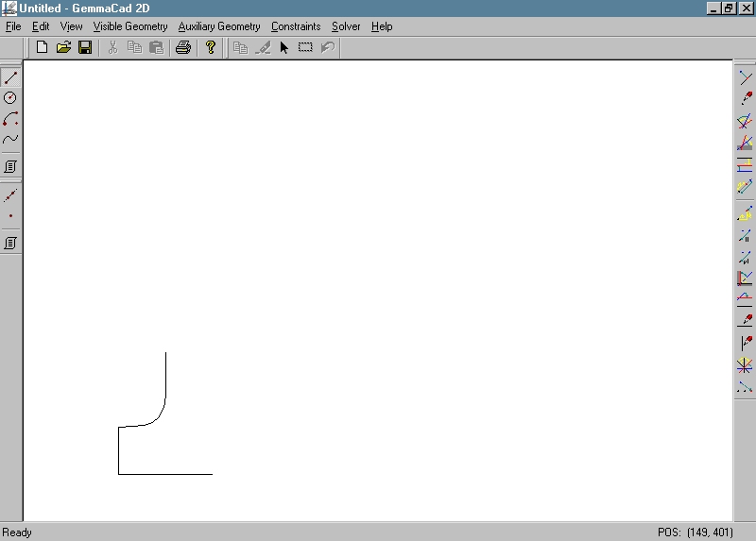Open the Edit menu
The height and width of the screenshot is (541, 756).
(x=41, y=26)
